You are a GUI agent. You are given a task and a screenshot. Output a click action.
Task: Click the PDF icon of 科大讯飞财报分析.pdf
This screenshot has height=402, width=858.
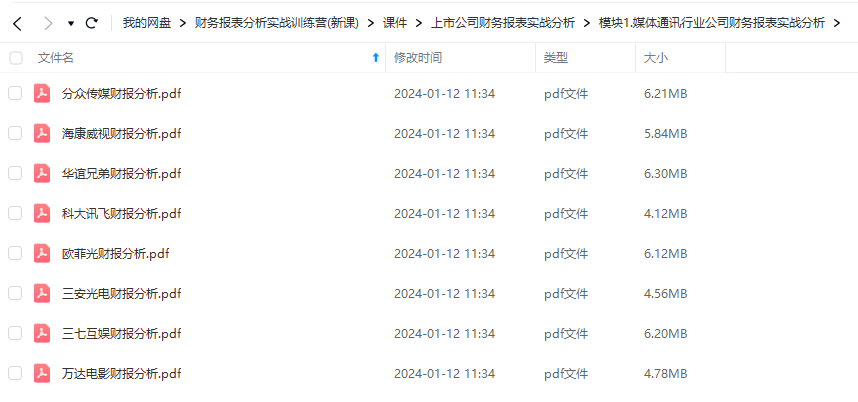(42, 213)
